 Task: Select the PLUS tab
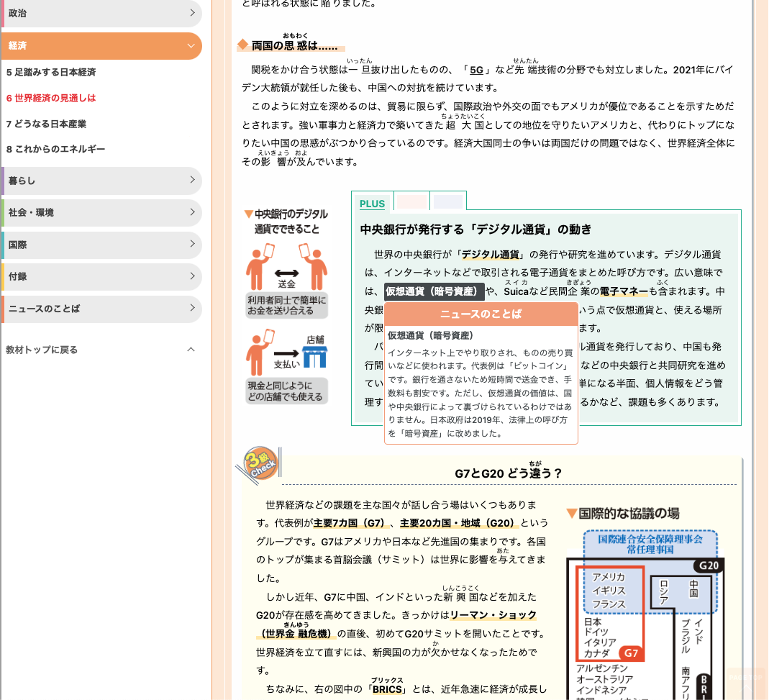[372, 204]
